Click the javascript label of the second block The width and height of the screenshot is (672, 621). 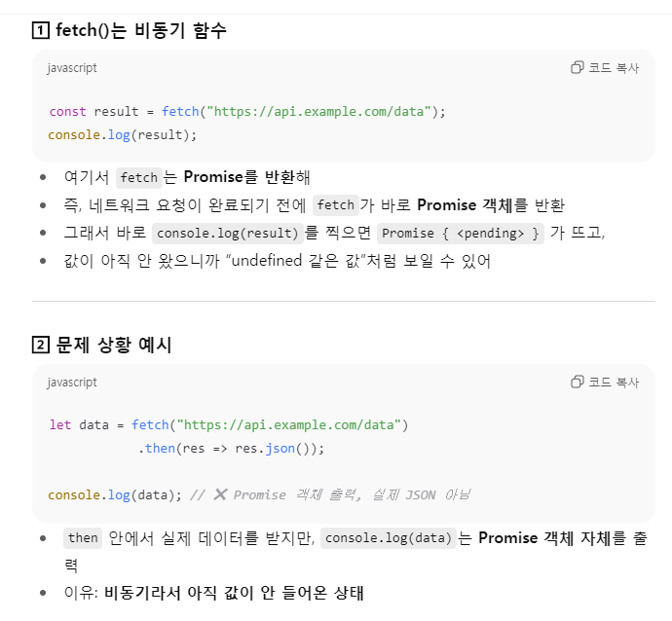(72, 382)
